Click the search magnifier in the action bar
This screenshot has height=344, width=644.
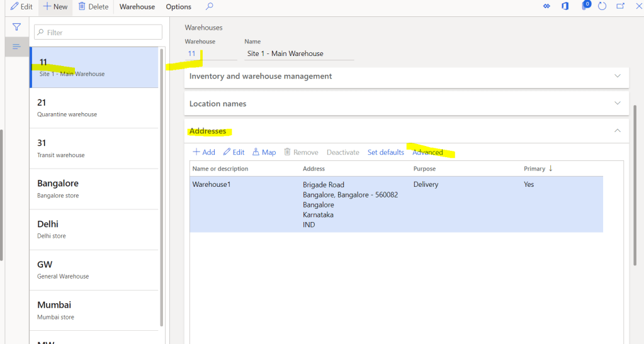point(210,7)
